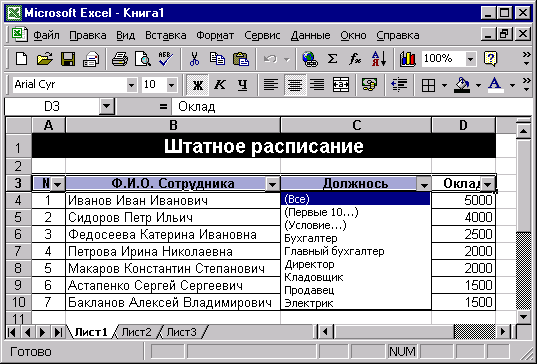Apply borders using the borders icon
537x364 pixels.
tap(428, 85)
